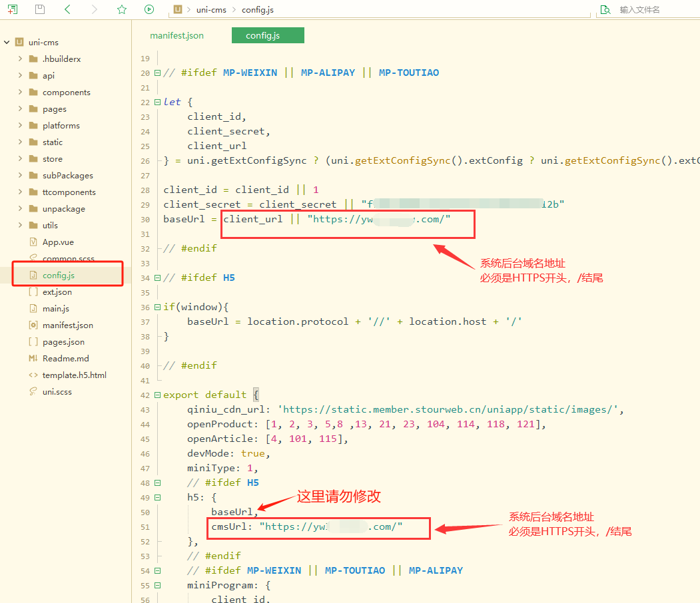
Task: Go forward with the right arrow icon
Action: click(95, 9)
